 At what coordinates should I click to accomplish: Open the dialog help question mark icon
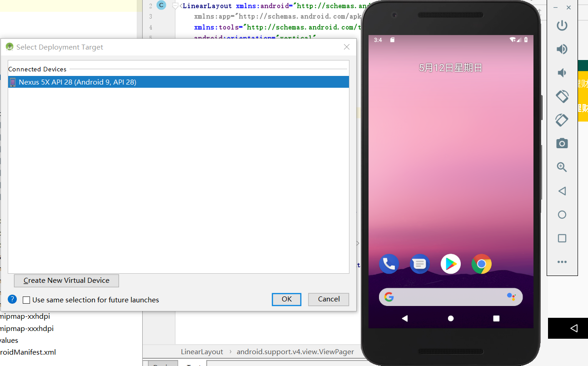click(x=12, y=300)
